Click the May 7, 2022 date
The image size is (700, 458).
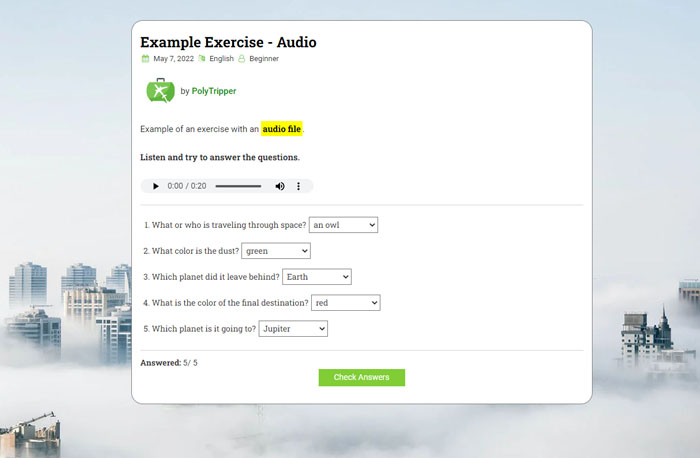173,59
